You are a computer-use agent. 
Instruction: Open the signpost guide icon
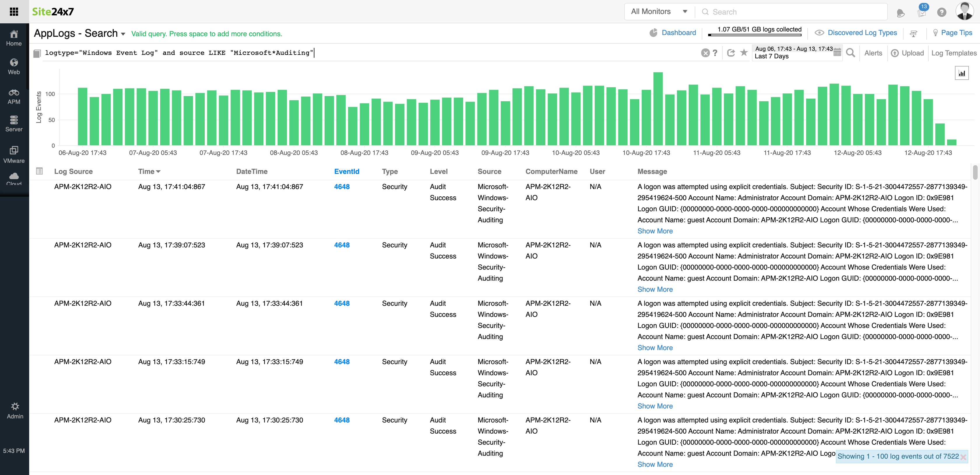pos(913,34)
